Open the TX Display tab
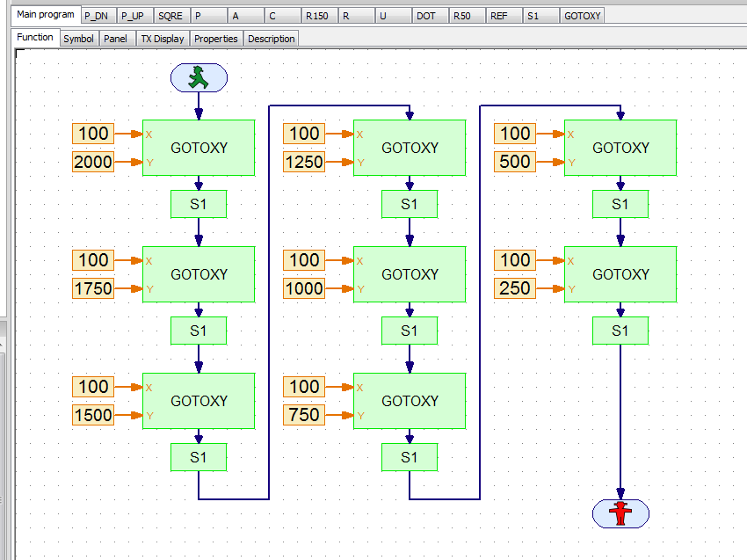Viewport: 747px width, 560px height. pos(163,39)
